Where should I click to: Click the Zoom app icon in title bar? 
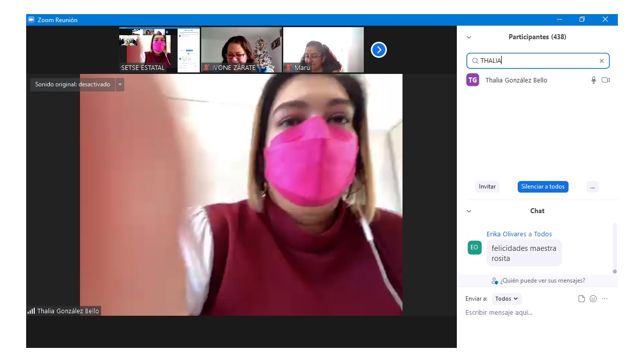pos(31,20)
